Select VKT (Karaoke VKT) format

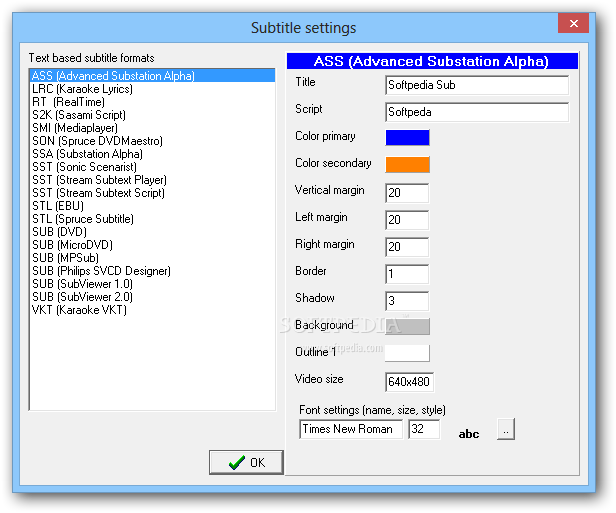point(152,310)
